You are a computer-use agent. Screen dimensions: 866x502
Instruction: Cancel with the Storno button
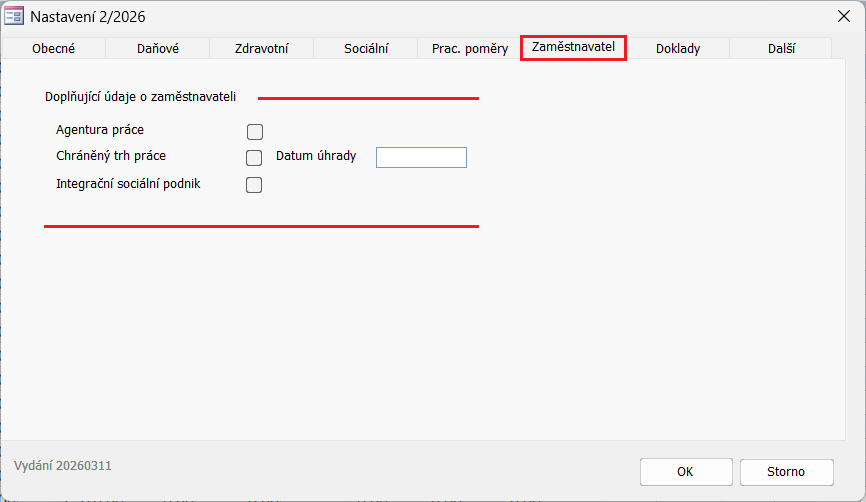[x=786, y=472]
